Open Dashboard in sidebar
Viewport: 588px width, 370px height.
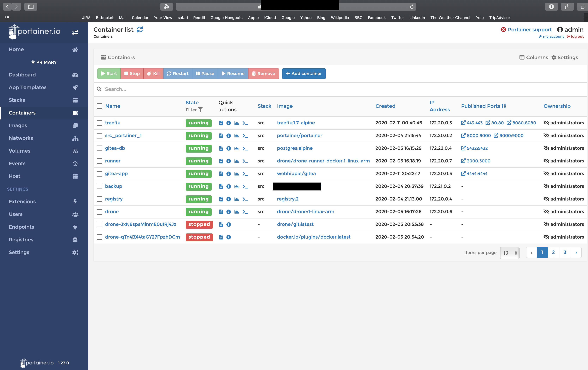click(44, 75)
